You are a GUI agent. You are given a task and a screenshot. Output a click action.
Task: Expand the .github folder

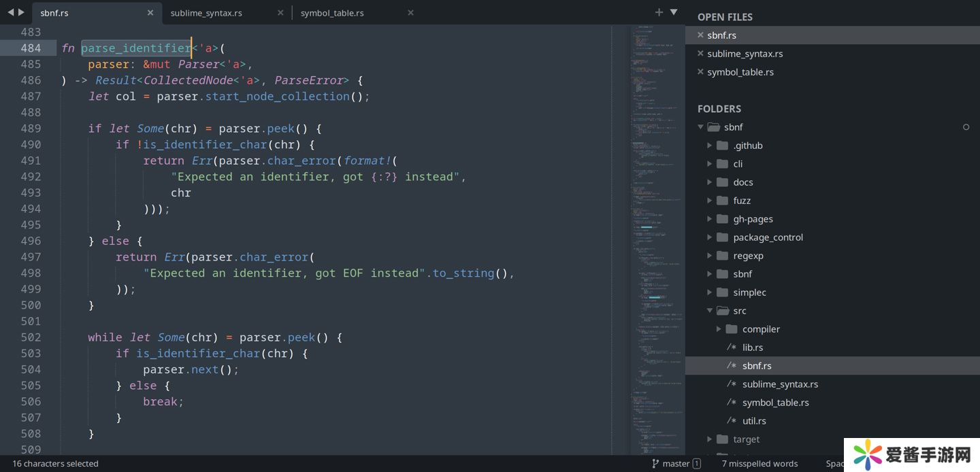[x=710, y=146]
